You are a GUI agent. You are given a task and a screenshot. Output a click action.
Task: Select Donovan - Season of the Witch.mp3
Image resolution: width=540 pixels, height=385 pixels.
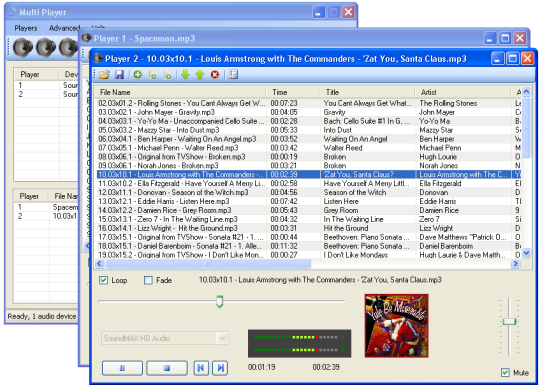(308, 192)
